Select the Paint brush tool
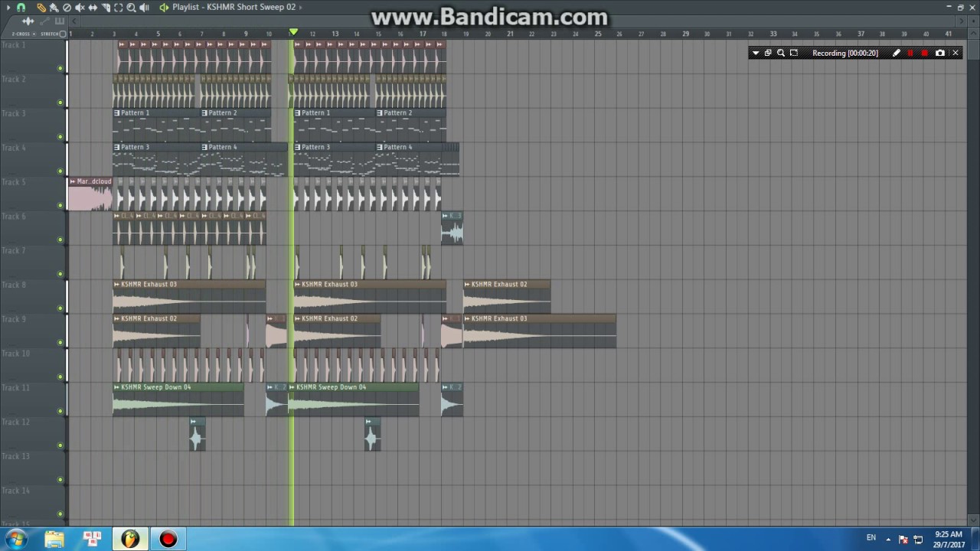 pos(54,8)
